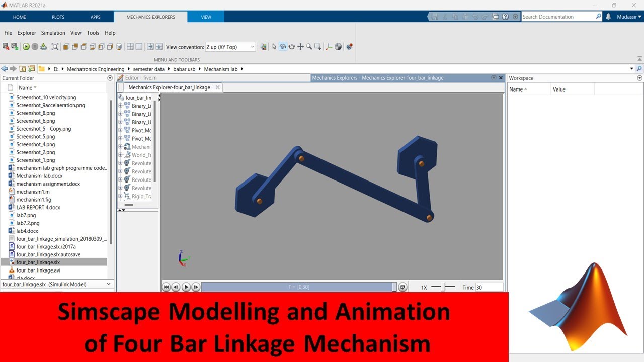
Task: Expand the Rigid_Tra tree node
Action: tap(121, 196)
